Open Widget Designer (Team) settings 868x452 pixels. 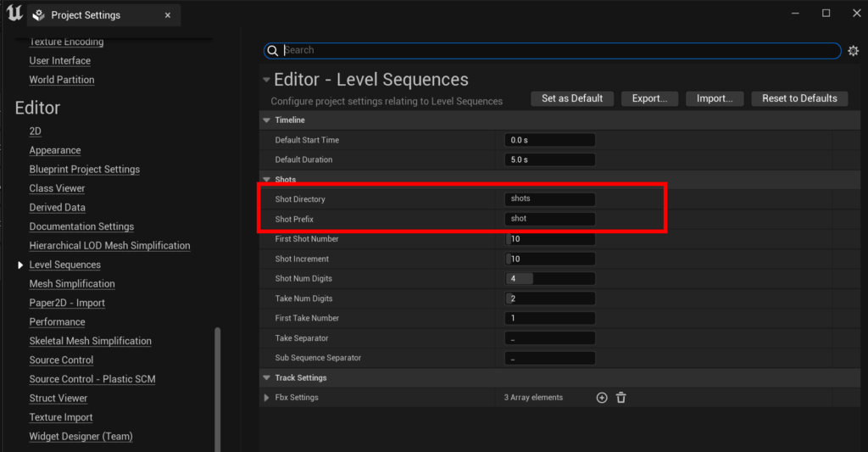click(81, 437)
